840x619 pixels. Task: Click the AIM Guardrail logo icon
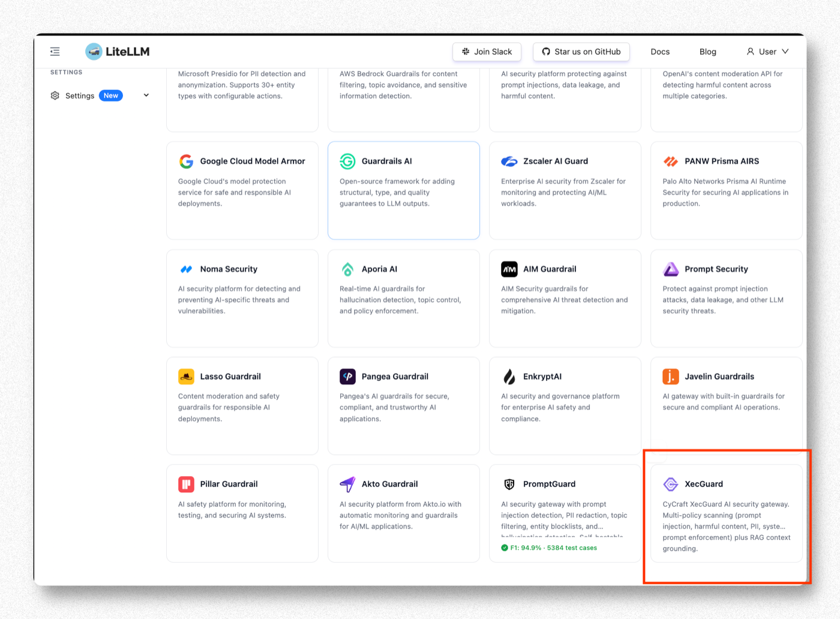pos(509,269)
